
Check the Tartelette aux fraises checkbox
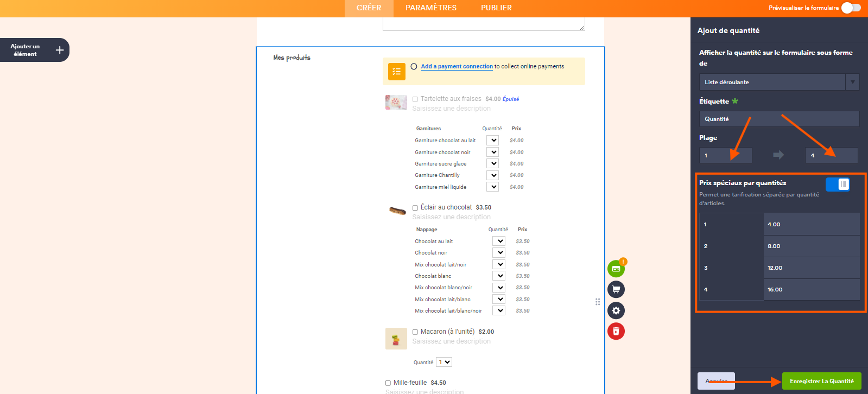[x=415, y=99]
